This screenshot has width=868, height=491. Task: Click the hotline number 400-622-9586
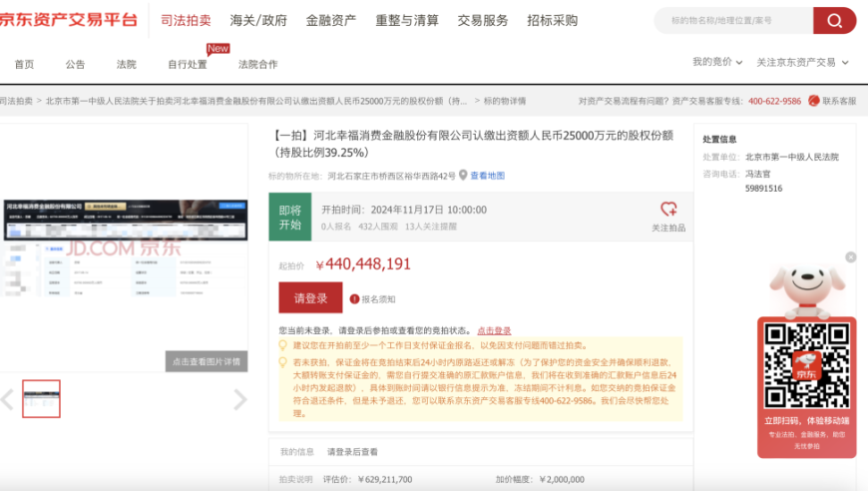tap(774, 101)
